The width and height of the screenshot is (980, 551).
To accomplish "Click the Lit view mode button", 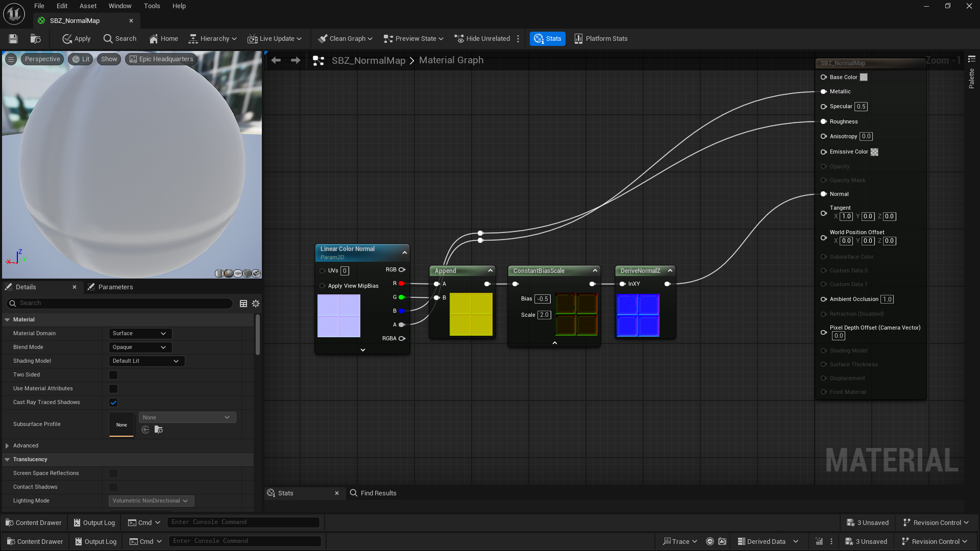I will click(81, 59).
